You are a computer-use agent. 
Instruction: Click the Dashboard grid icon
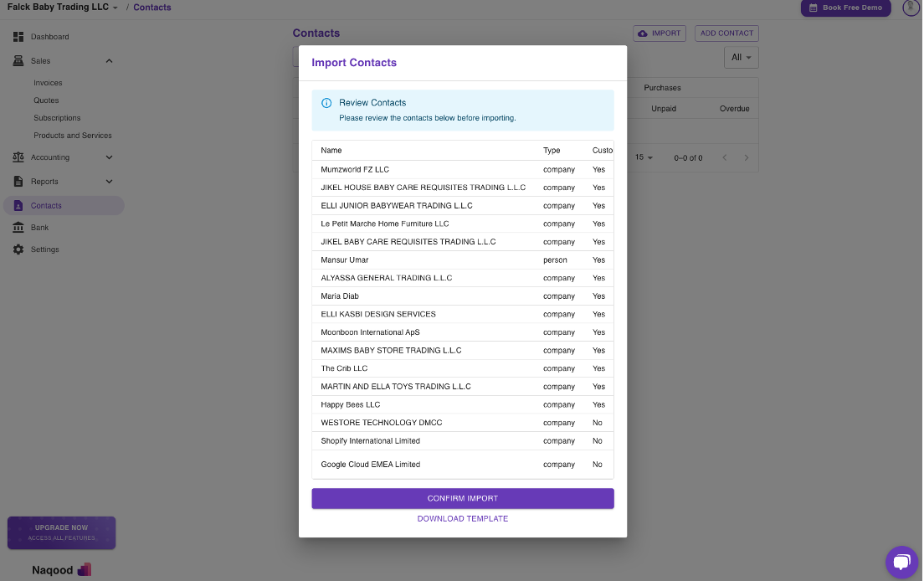tap(18, 37)
